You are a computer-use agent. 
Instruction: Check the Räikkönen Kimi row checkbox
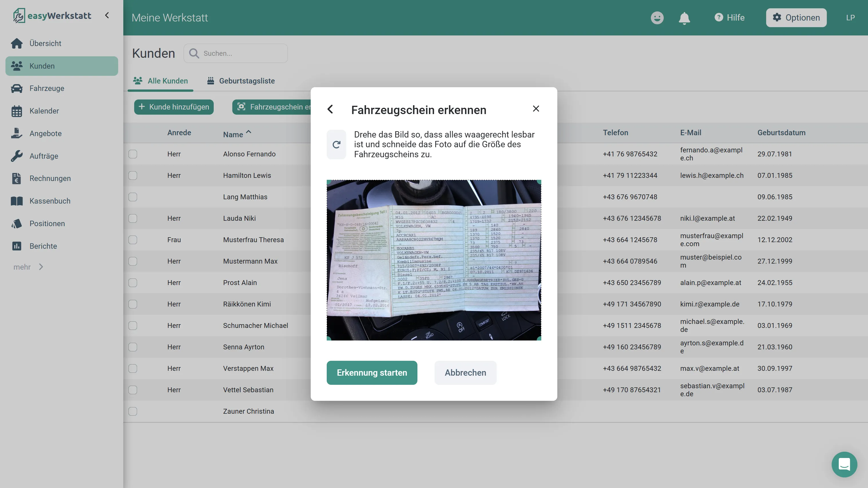(x=133, y=304)
